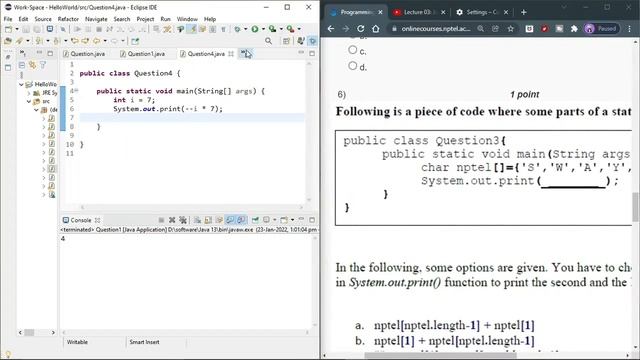Click the Open Type icon in toolbar
This screenshot has height=360, width=640.
(x=8, y=41)
